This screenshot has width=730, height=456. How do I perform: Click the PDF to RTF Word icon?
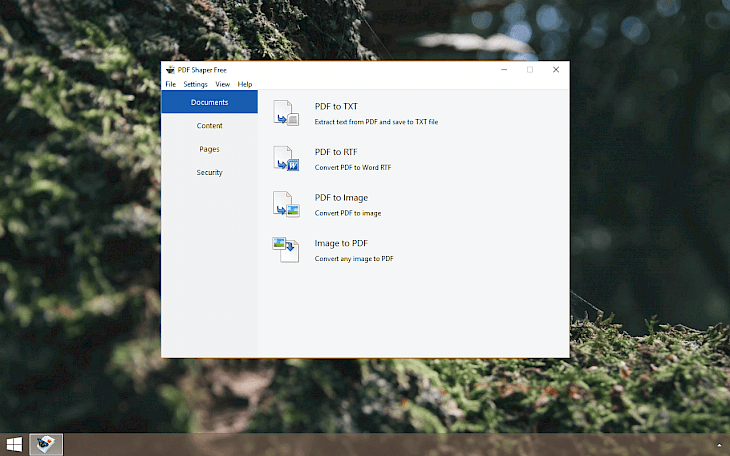pos(286,158)
